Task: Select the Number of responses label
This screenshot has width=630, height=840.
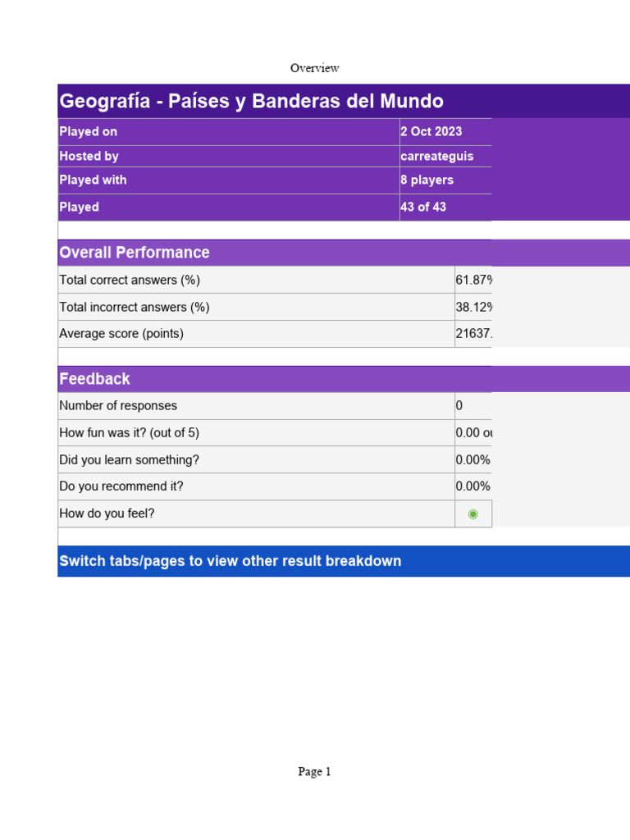Action: (x=118, y=406)
